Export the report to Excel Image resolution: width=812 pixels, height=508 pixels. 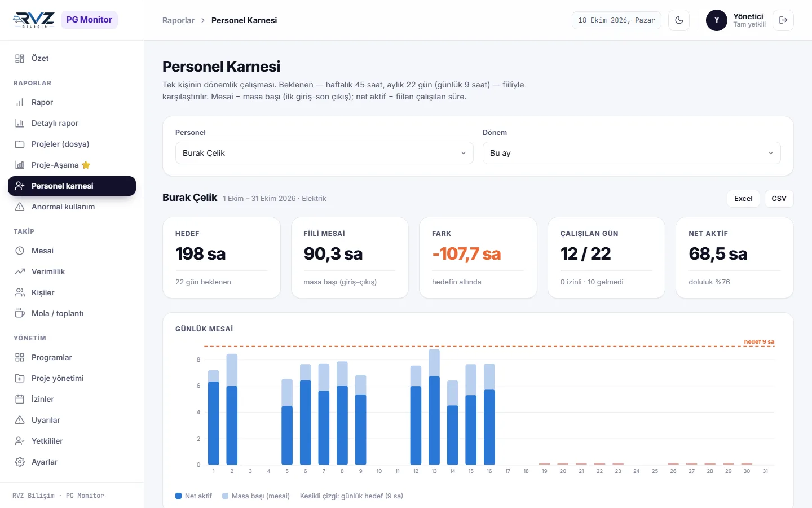pos(743,199)
